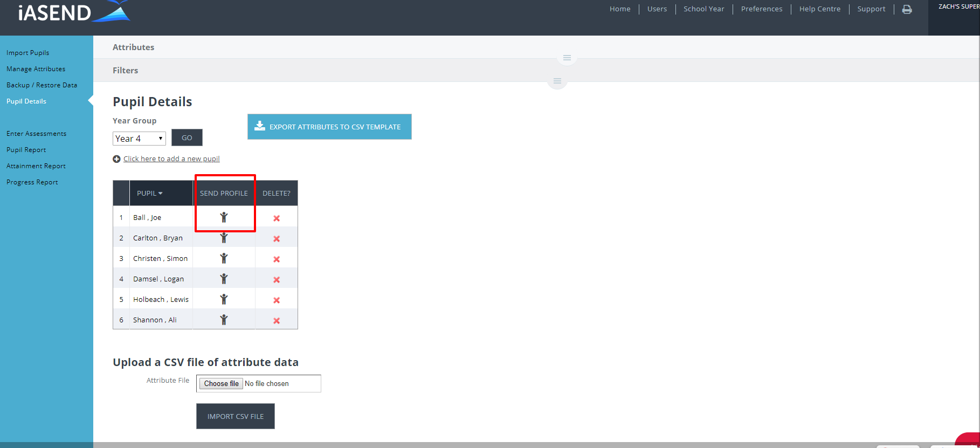Open the Year Group dropdown
The image size is (980, 448).
139,139
